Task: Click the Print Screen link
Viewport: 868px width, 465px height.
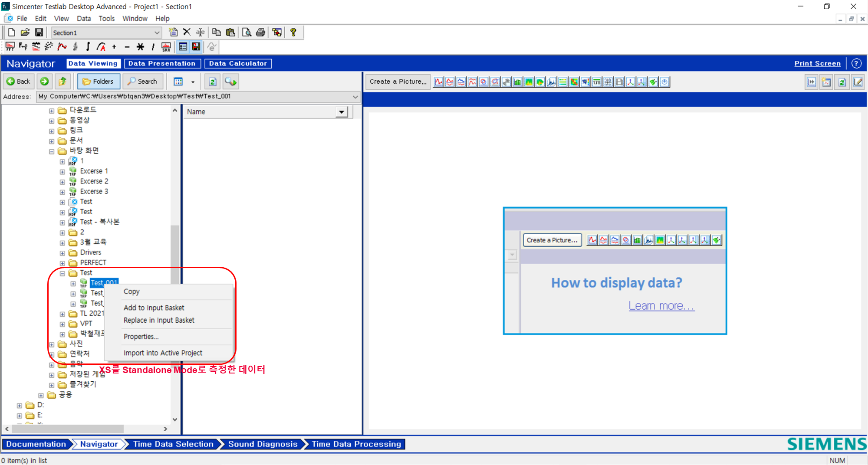Action: (817, 63)
